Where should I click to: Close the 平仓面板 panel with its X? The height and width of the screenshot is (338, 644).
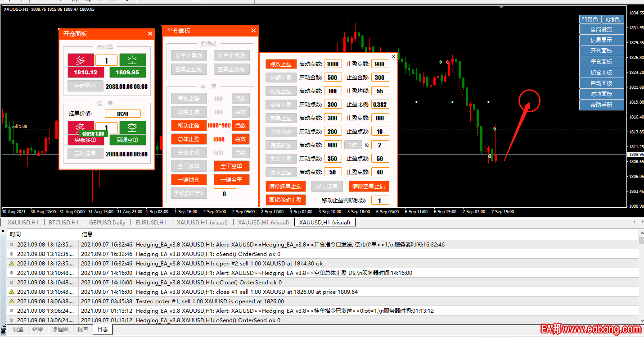[253, 30]
